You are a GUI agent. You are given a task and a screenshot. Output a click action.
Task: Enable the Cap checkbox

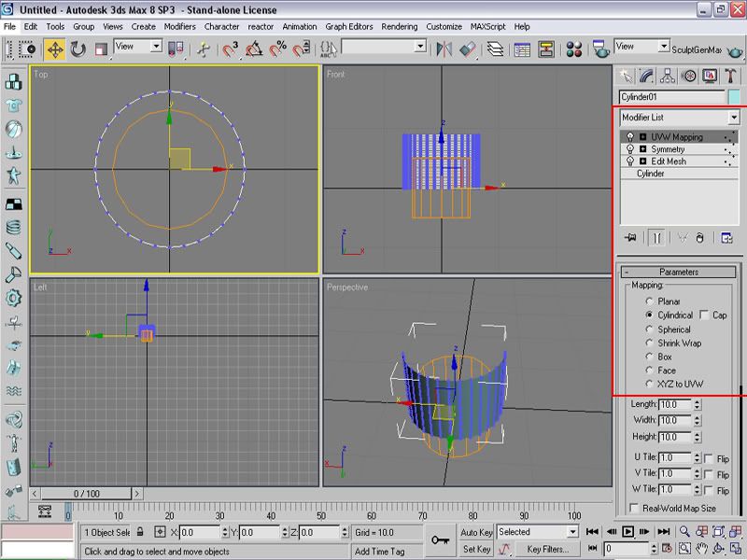click(704, 315)
